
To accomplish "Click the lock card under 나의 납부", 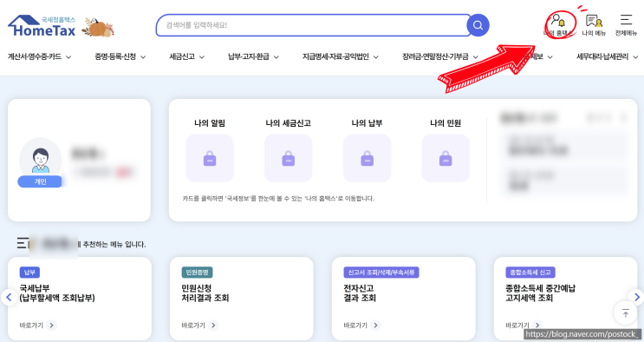I will (368, 159).
